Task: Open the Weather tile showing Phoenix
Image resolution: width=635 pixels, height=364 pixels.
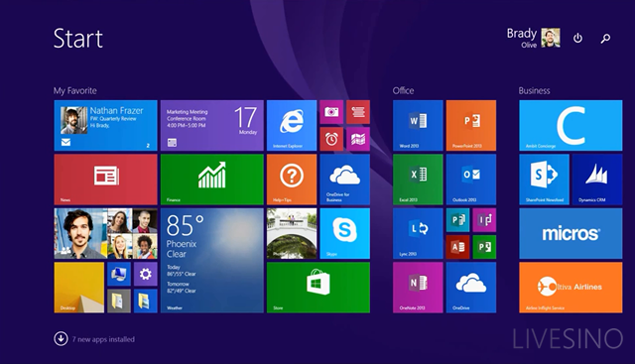Action: coord(211,260)
